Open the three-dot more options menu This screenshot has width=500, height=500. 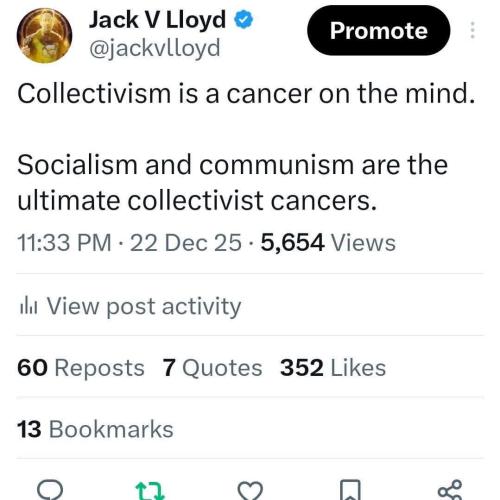point(472,30)
